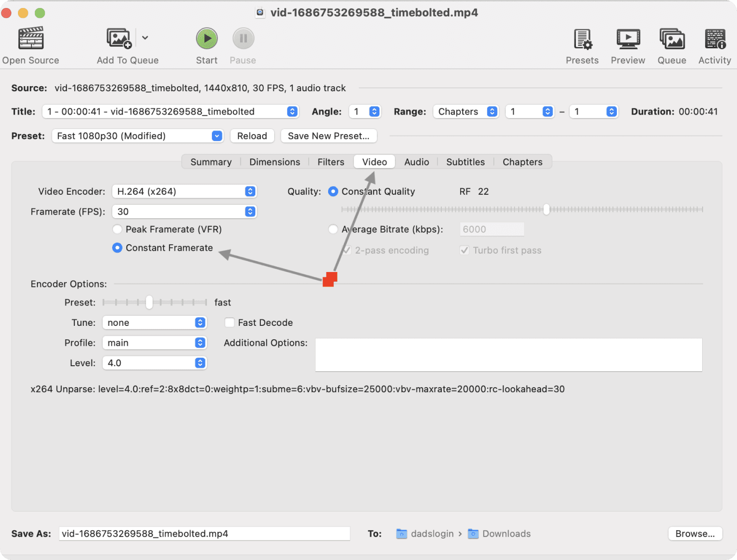This screenshot has height=560, width=737.
Task: Click the average bitrate 6000 field
Action: coord(492,229)
